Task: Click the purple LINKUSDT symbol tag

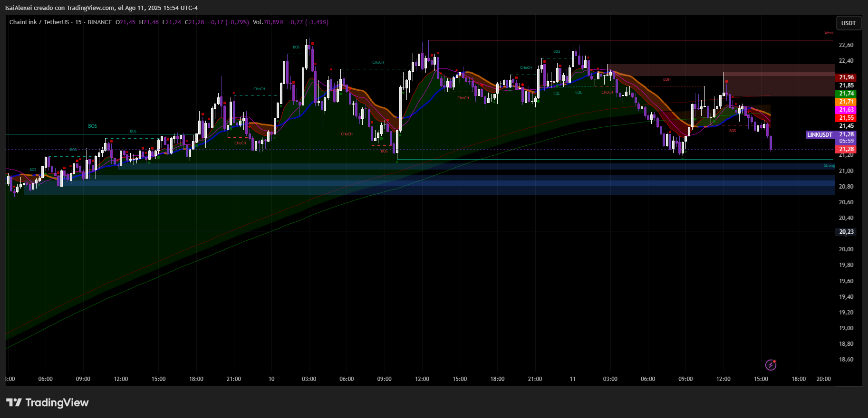Action: (820, 135)
